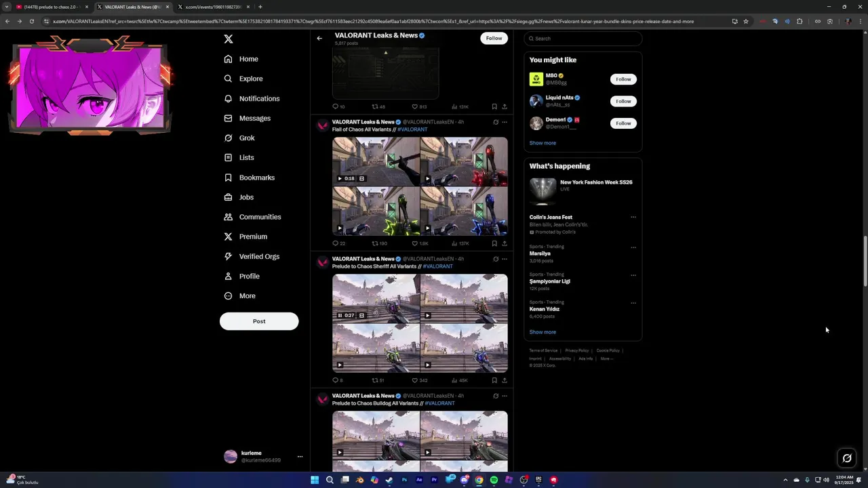This screenshot has width=868, height=488.
Task: Open Notifications in the sidebar
Action: 252,98
